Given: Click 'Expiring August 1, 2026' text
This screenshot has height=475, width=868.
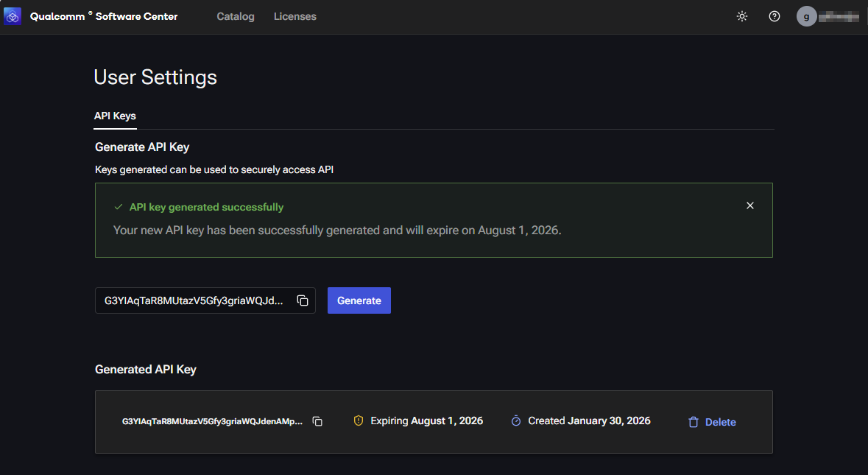Looking at the screenshot, I should pos(426,421).
